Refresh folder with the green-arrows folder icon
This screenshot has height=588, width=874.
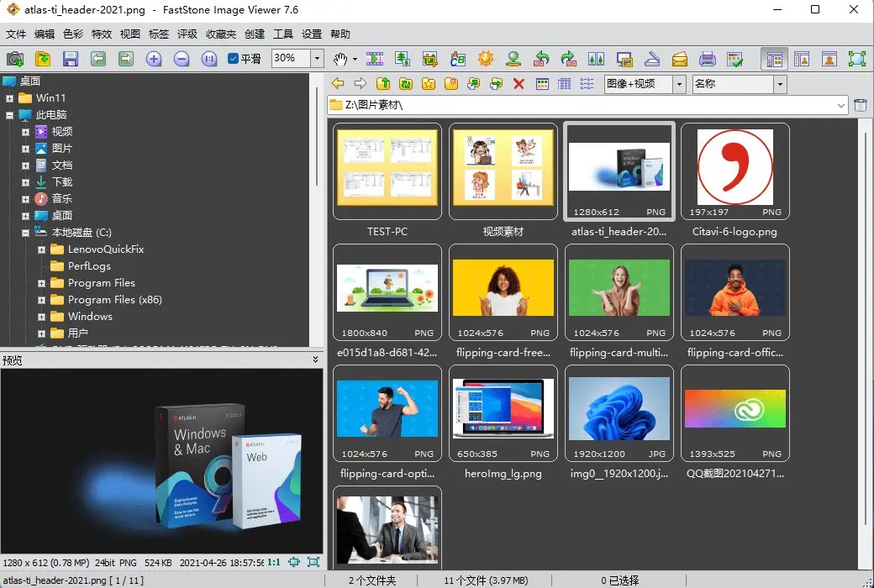[406, 84]
